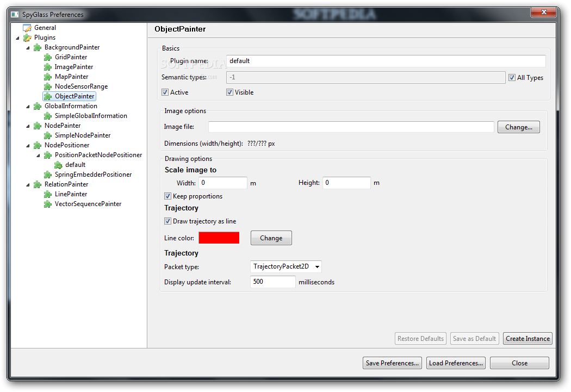The image size is (571, 392).
Task: Select the LinePainter tree entry
Action: click(x=71, y=194)
